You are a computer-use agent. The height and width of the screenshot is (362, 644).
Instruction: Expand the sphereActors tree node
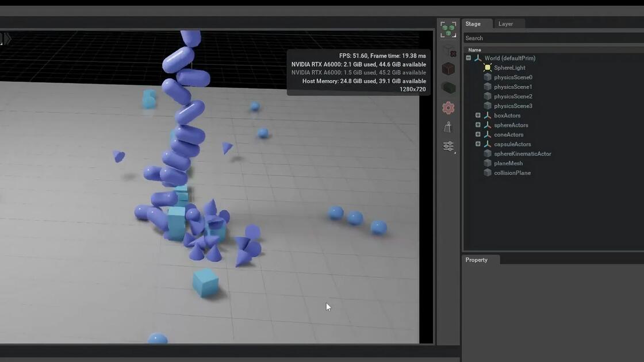478,125
